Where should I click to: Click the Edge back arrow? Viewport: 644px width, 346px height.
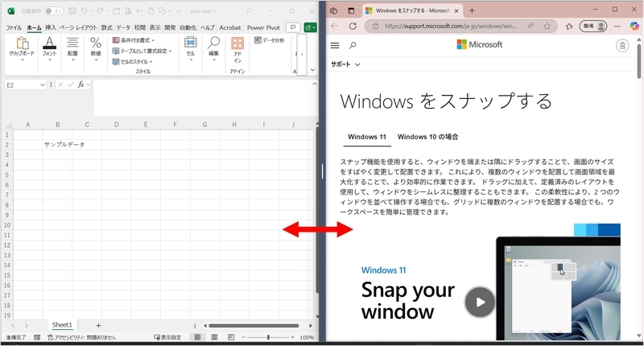(x=334, y=26)
